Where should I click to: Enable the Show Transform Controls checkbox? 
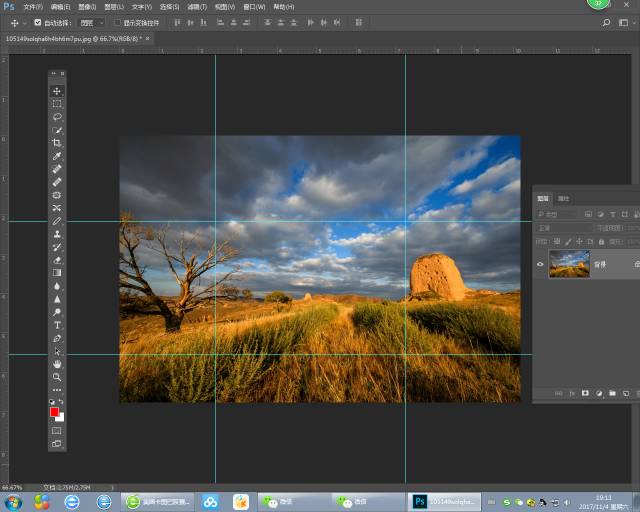tap(116, 22)
